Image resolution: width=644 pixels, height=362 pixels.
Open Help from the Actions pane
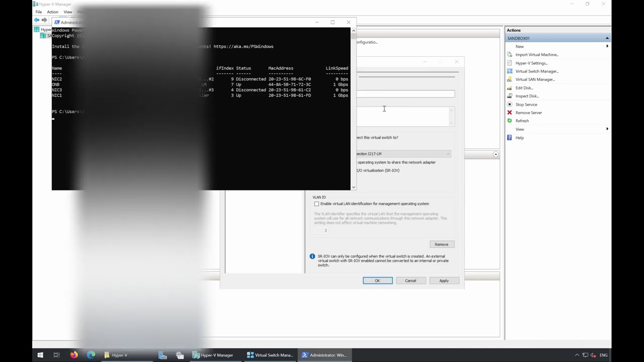tap(519, 138)
